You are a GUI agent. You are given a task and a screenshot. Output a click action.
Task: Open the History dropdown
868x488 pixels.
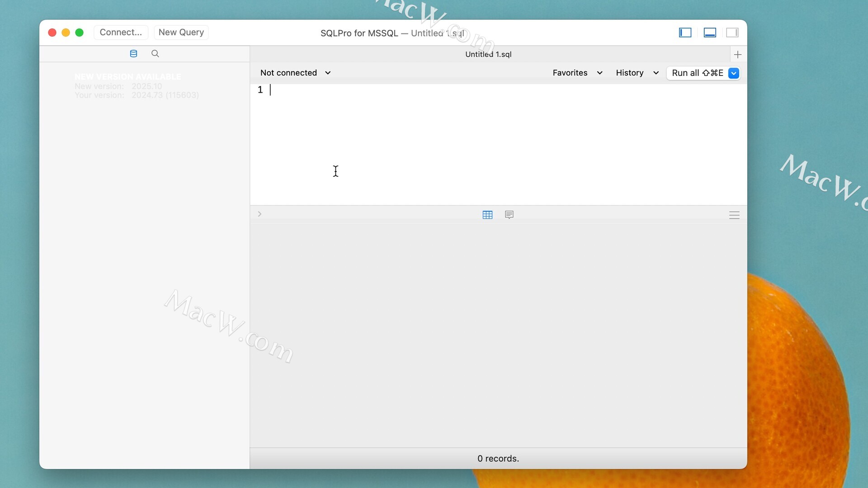coord(637,73)
